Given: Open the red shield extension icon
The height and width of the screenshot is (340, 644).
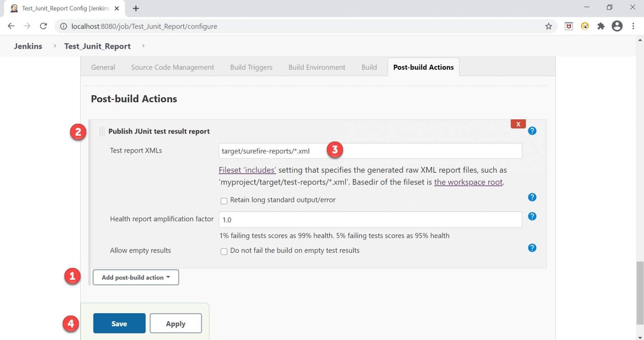Looking at the screenshot, I should click(x=569, y=26).
